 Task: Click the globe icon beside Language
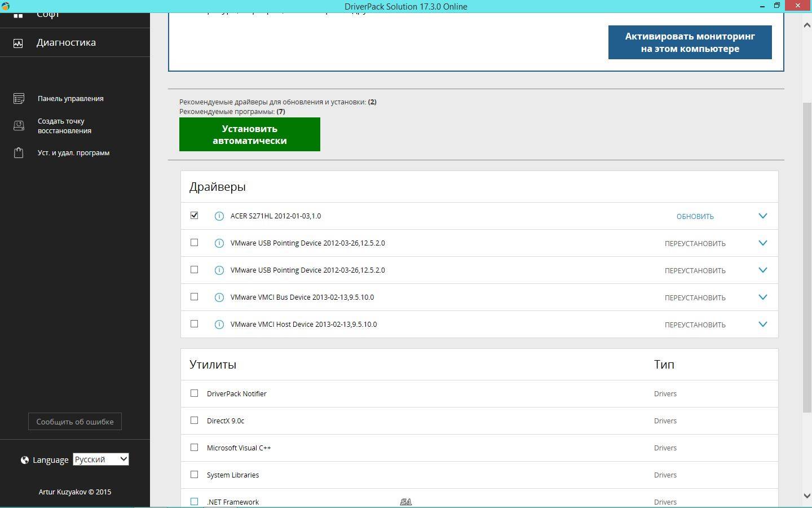pos(25,460)
